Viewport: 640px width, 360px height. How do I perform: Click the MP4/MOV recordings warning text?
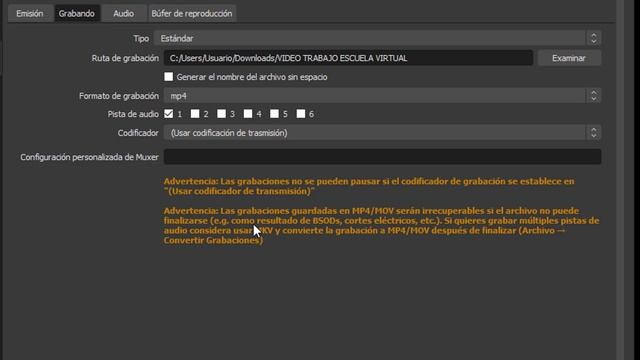[x=381, y=226]
